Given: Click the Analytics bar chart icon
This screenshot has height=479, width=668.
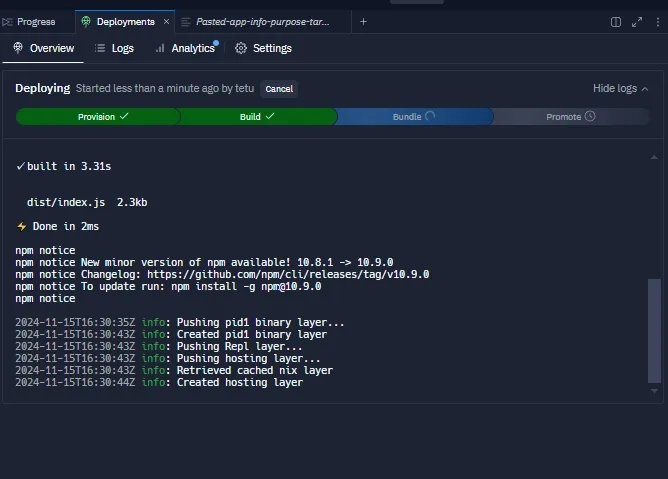Looking at the screenshot, I should (160, 48).
